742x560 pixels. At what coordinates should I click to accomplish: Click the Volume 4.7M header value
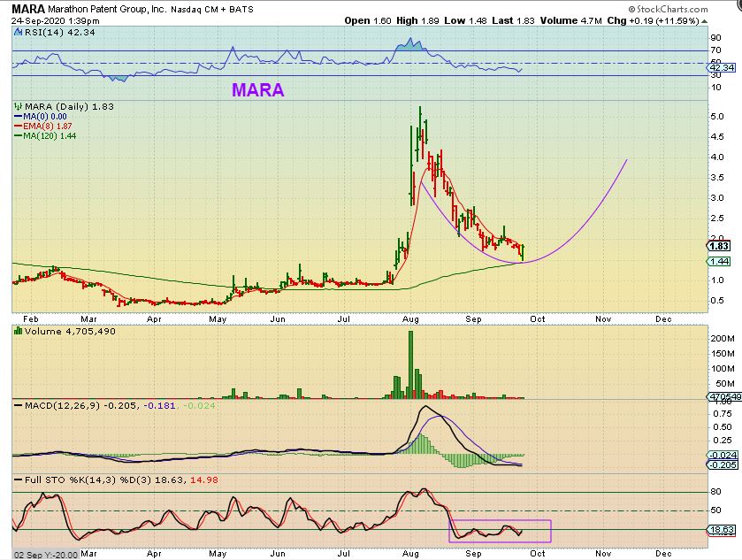[571, 21]
